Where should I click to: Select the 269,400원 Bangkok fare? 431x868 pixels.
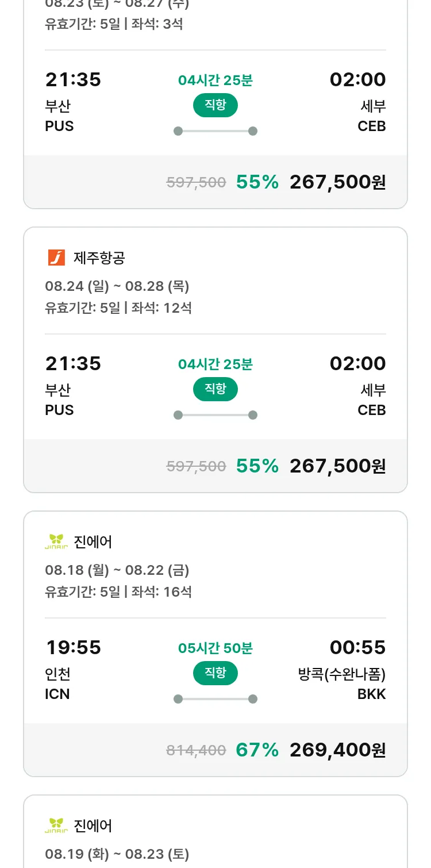coord(337,750)
